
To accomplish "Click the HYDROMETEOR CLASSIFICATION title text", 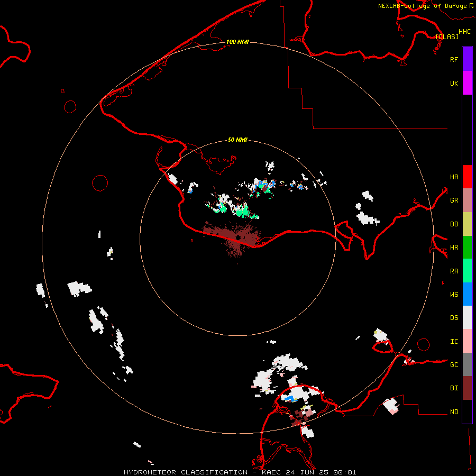I will pos(186,472).
